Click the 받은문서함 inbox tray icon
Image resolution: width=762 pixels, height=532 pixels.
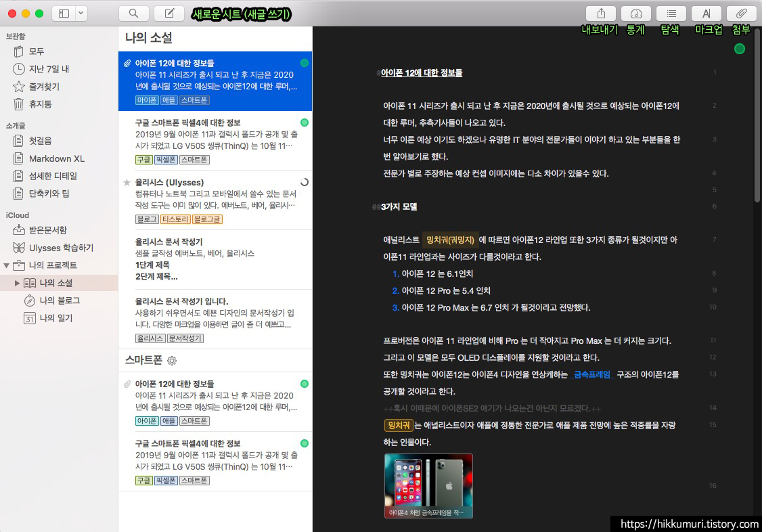19,230
